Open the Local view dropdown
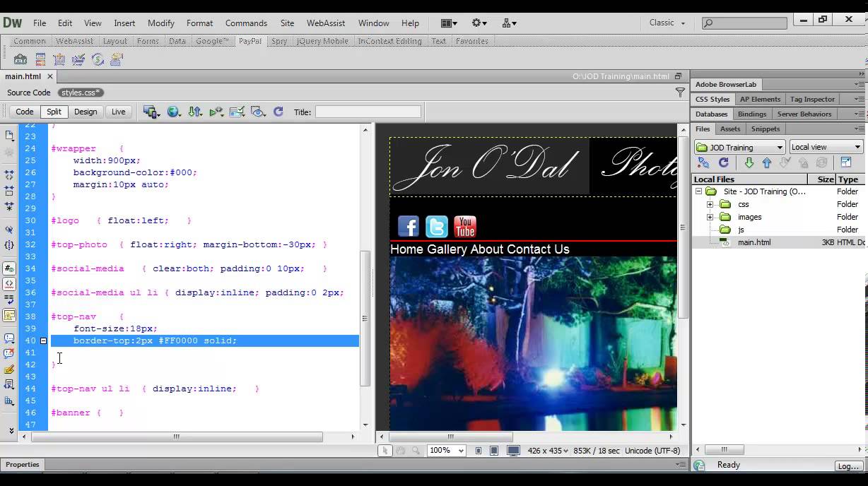Viewport: 868px width, 486px height. (826, 147)
